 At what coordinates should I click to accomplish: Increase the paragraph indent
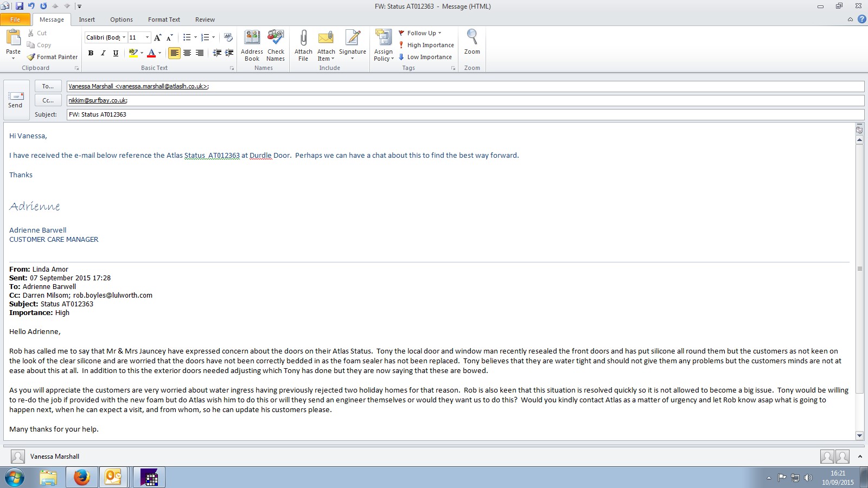229,53
